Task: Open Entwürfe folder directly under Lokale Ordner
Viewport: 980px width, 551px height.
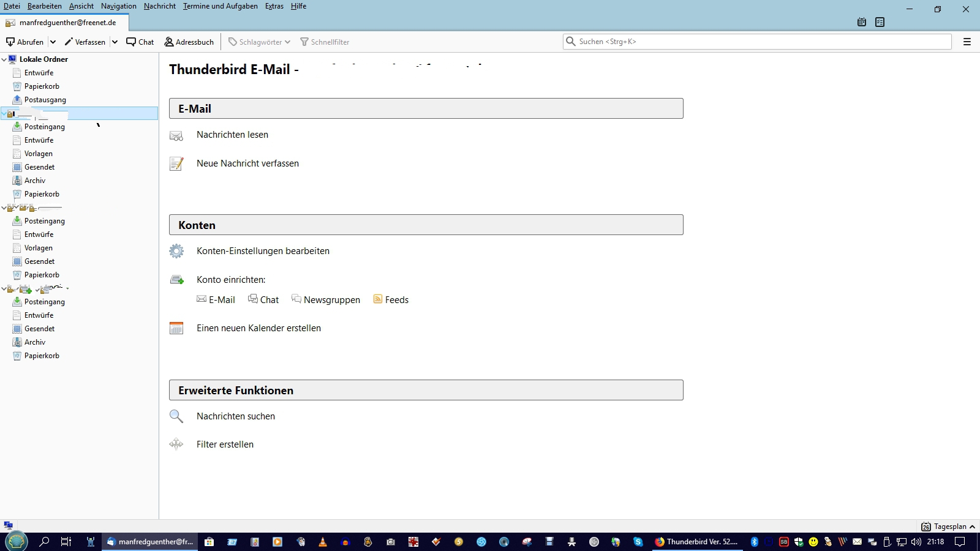Action: pos(39,73)
